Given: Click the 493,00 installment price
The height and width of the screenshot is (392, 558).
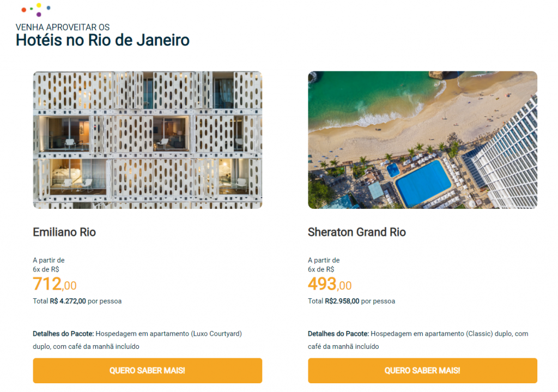Looking at the screenshot, I should coord(329,284).
